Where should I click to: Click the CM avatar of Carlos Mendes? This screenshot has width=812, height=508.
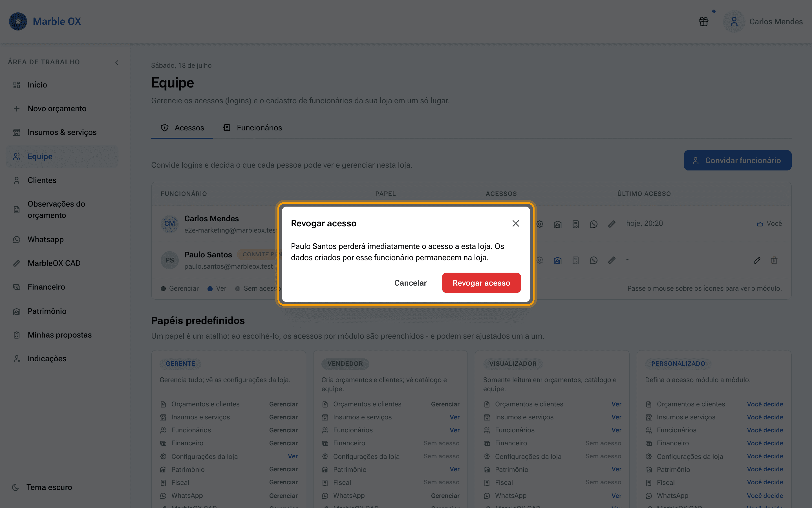[x=169, y=224]
